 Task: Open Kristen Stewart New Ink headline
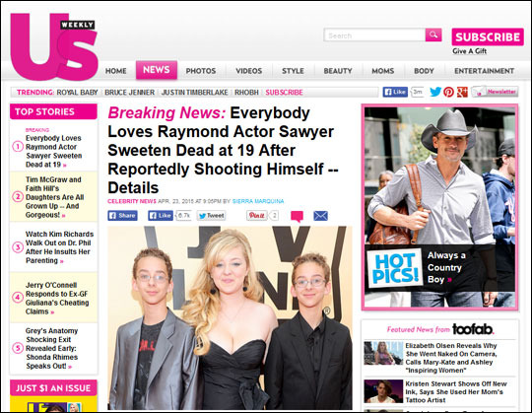[x=456, y=392]
